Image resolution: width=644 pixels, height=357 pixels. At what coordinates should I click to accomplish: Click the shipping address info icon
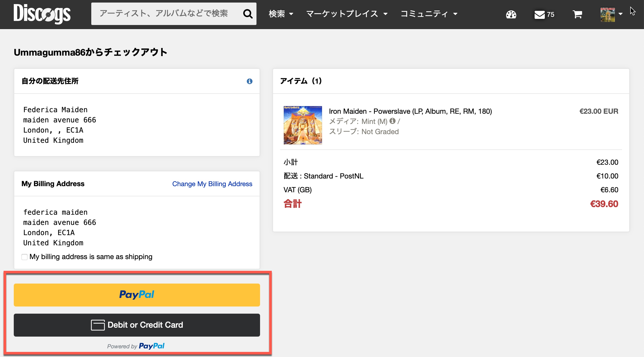click(250, 81)
